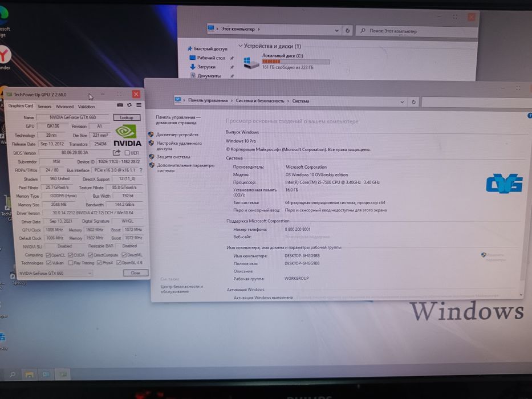Toggle the OpenGL 4.6 checkbox
Viewport: 532px width, 399px height.
[x=119, y=263]
